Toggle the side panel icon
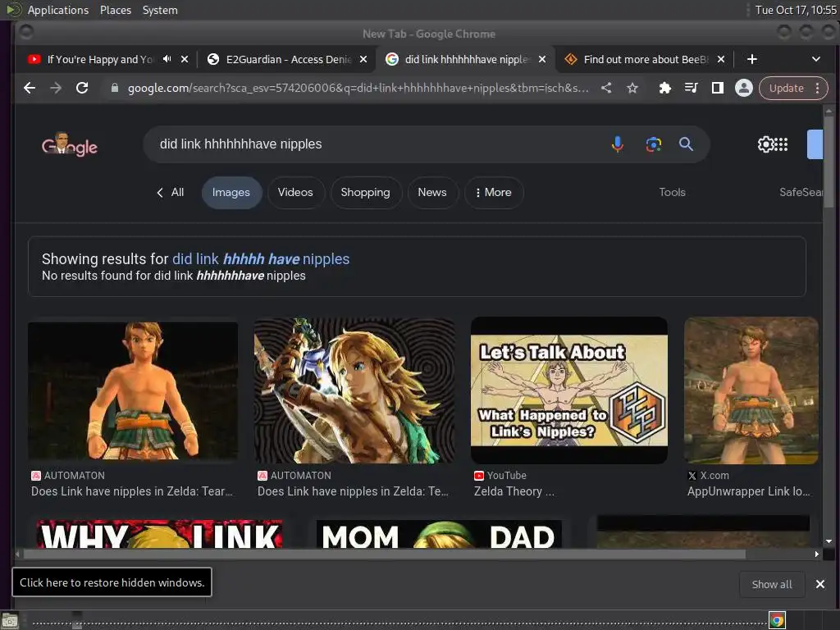Viewport: 840px width, 630px height. [x=717, y=88]
